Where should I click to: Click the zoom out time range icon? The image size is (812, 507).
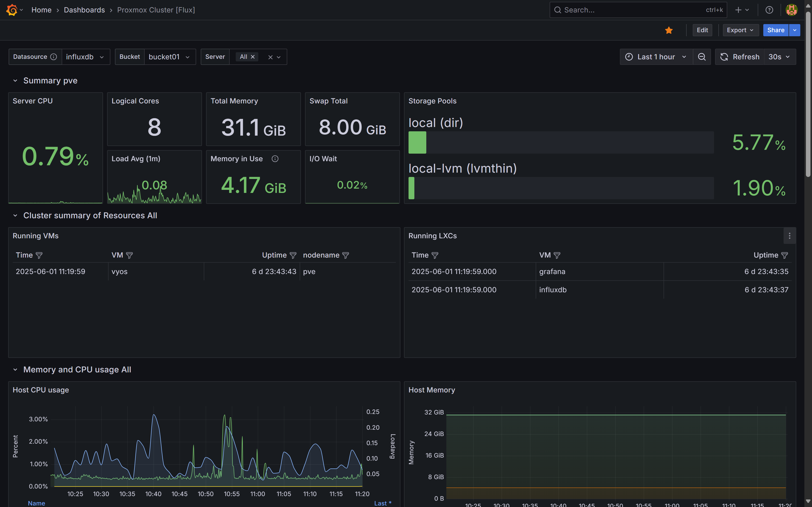(x=702, y=57)
